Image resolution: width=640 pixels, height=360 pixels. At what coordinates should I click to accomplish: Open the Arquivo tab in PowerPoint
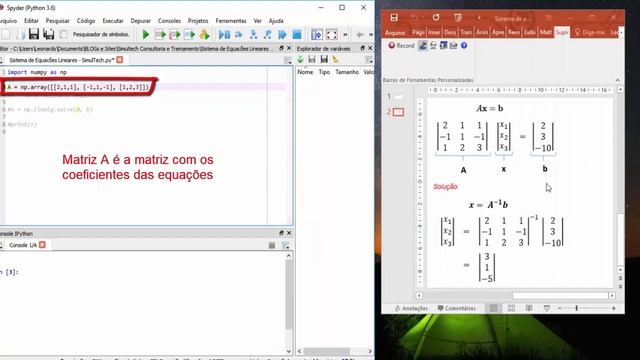(395, 32)
